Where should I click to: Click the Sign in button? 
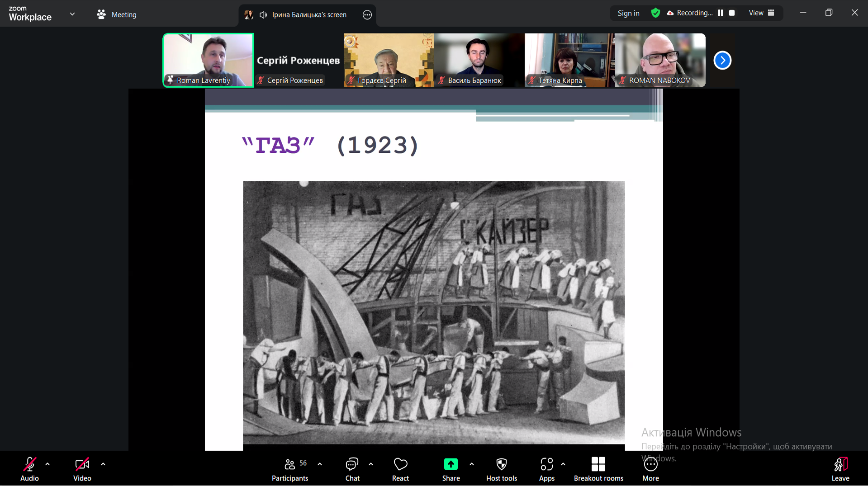click(628, 13)
